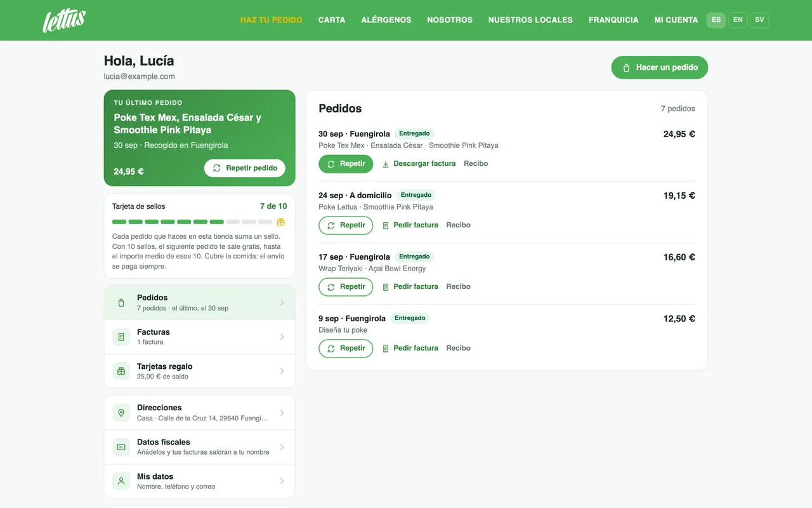Image resolution: width=812 pixels, height=508 pixels.
Task: Click the invoice icon in Facturas row
Action: click(121, 337)
